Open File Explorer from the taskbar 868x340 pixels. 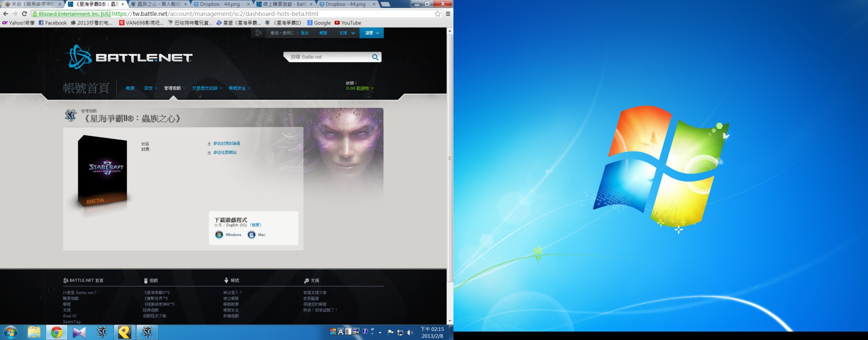click(34, 332)
